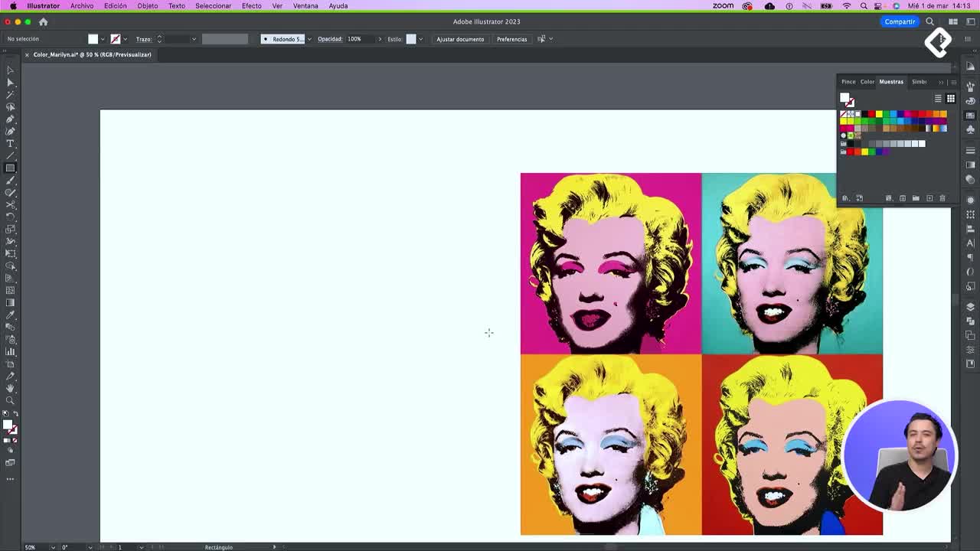Select the Hand tool
Viewport: 980px width, 551px height.
(10, 388)
